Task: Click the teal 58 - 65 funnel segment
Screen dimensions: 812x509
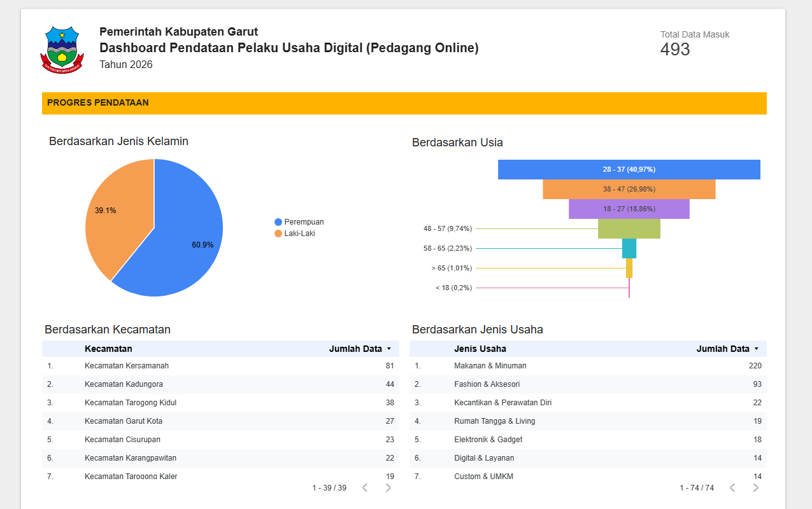Action: tap(629, 248)
